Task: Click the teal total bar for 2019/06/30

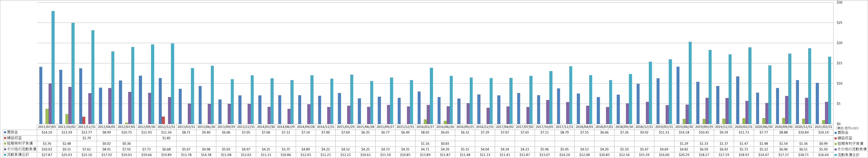Action: click(690, 83)
